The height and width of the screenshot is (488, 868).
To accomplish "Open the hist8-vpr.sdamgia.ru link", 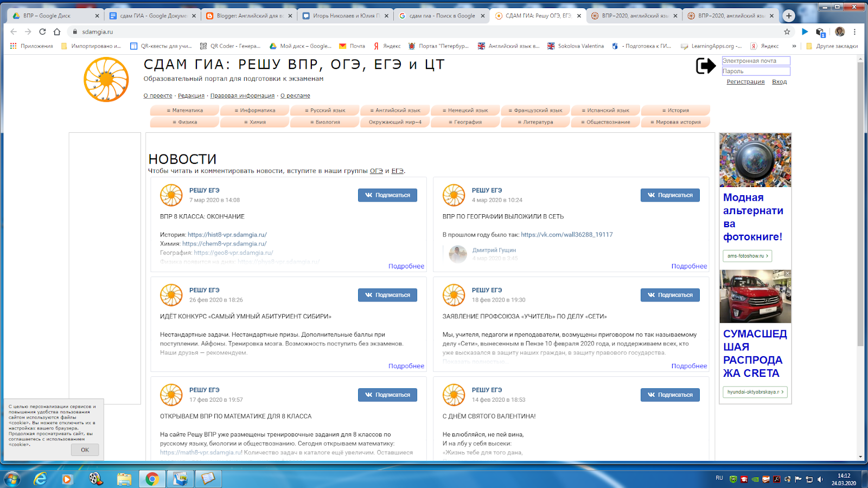I will tap(227, 235).
